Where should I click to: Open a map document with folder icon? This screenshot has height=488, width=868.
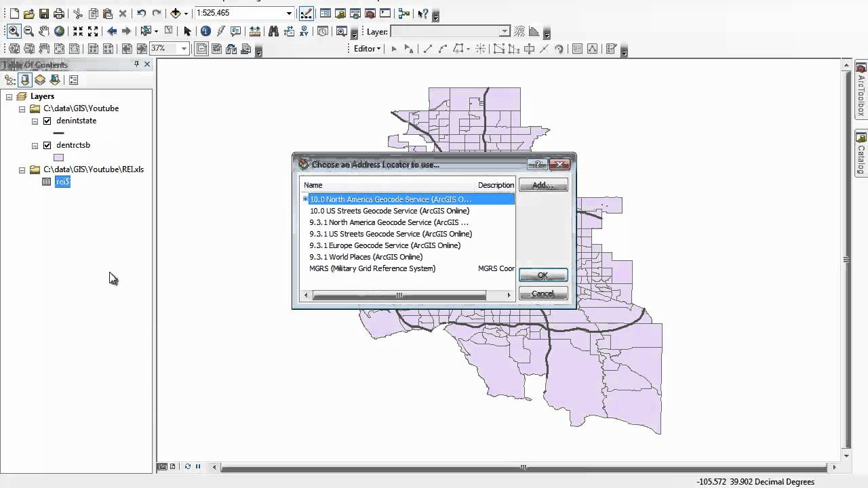click(28, 14)
